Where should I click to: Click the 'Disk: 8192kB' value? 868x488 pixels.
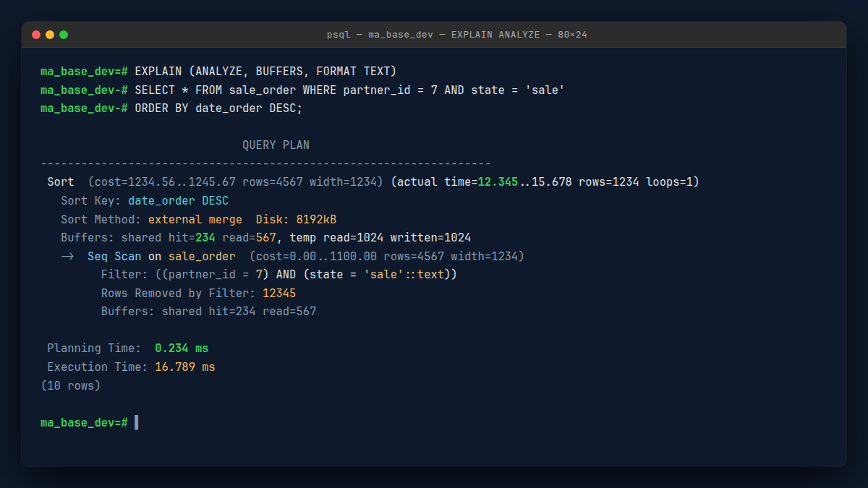pos(297,219)
